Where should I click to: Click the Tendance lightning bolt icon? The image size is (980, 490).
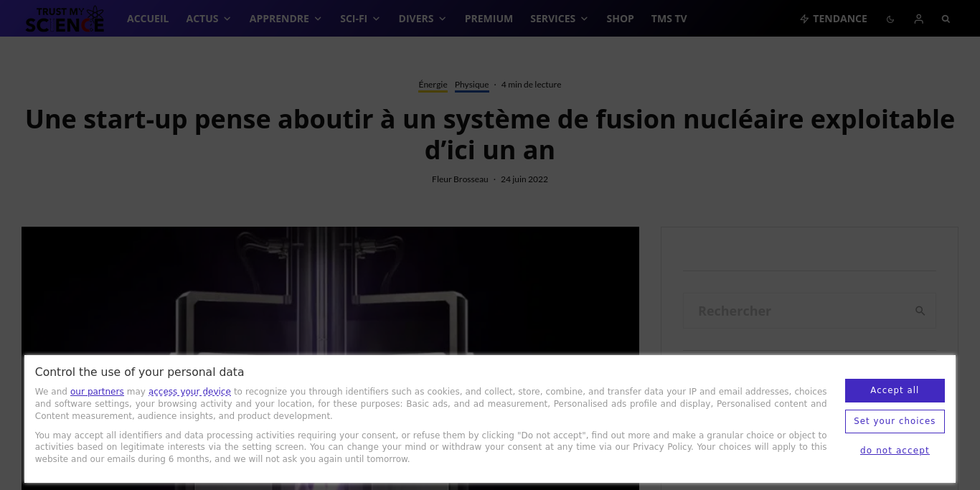804,19
